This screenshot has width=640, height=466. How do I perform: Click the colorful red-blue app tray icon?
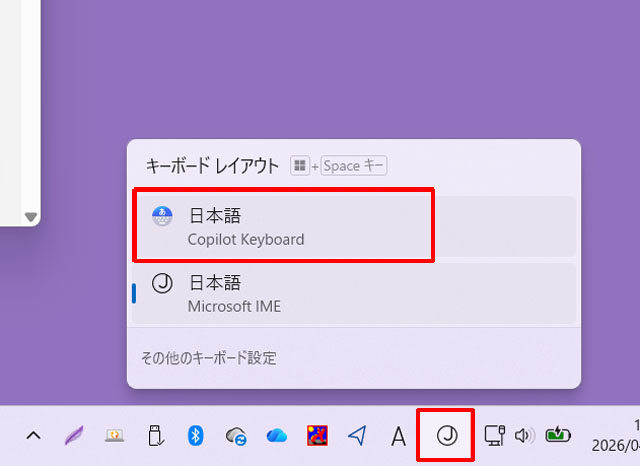click(x=317, y=435)
